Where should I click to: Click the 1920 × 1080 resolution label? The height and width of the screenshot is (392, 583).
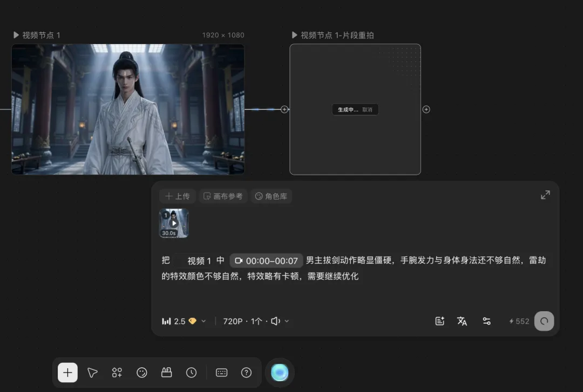pyautogui.click(x=223, y=35)
